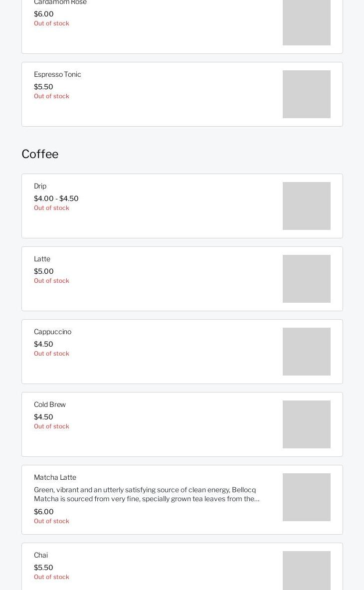Open the Cold Brew item
This screenshot has height=590, width=364.
tap(50, 404)
